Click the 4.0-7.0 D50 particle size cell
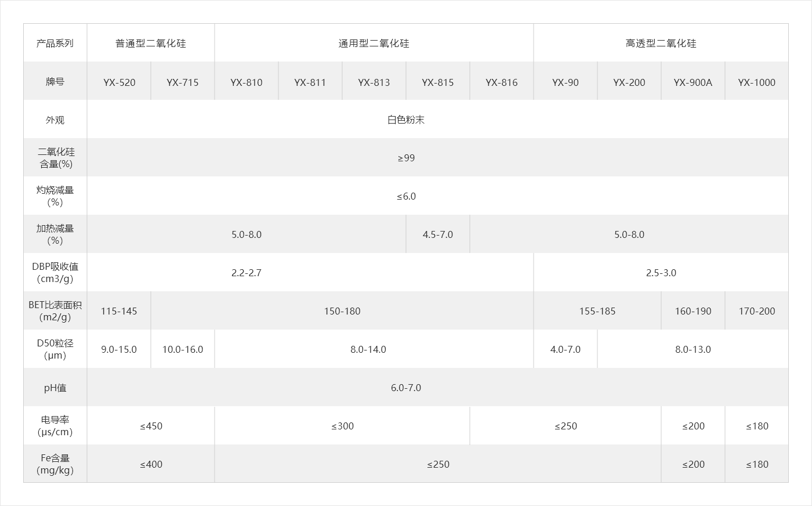 [x=565, y=349]
